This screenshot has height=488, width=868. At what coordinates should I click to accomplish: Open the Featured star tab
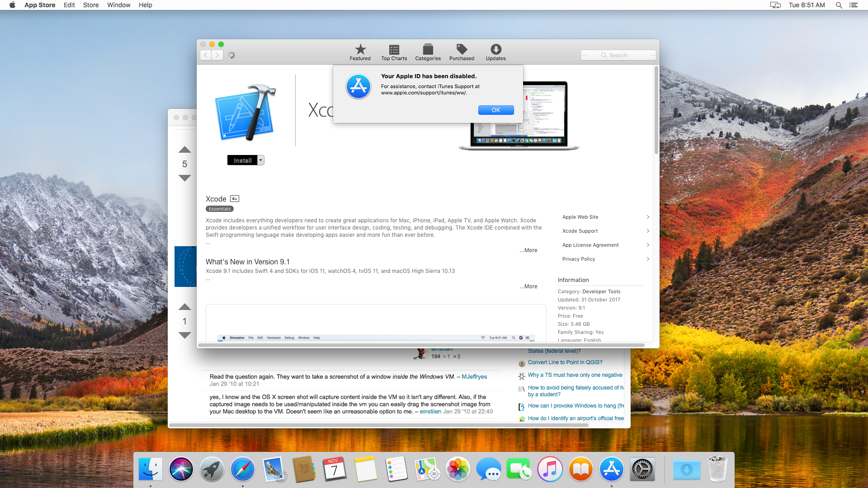(x=360, y=52)
